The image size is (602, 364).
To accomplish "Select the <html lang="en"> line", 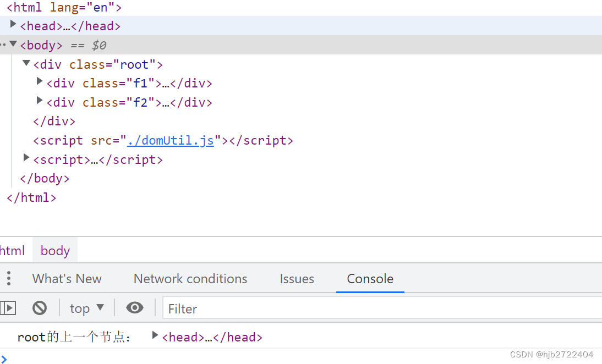I will click(64, 8).
